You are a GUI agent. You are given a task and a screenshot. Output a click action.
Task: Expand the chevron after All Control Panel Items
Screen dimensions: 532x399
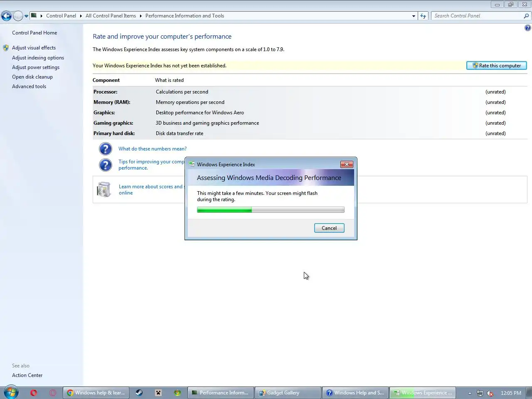pyautogui.click(x=140, y=16)
